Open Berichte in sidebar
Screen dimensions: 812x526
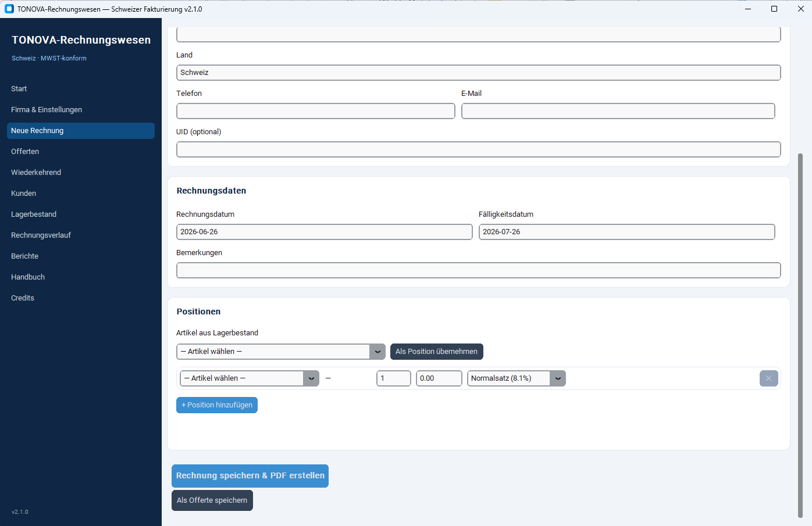pyautogui.click(x=81, y=256)
